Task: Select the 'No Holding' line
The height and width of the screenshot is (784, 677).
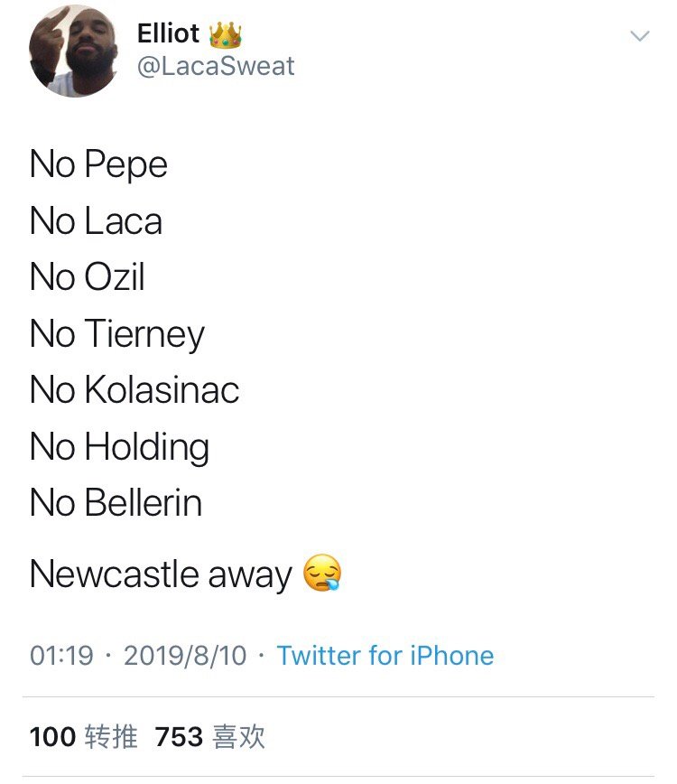Action: [x=119, y=447]
